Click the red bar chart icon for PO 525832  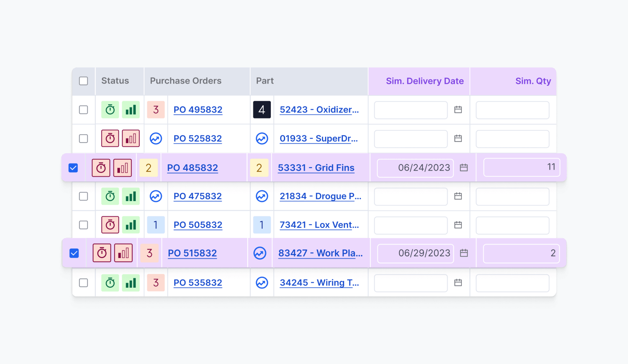pyautogui.click(x=131, y=138)
